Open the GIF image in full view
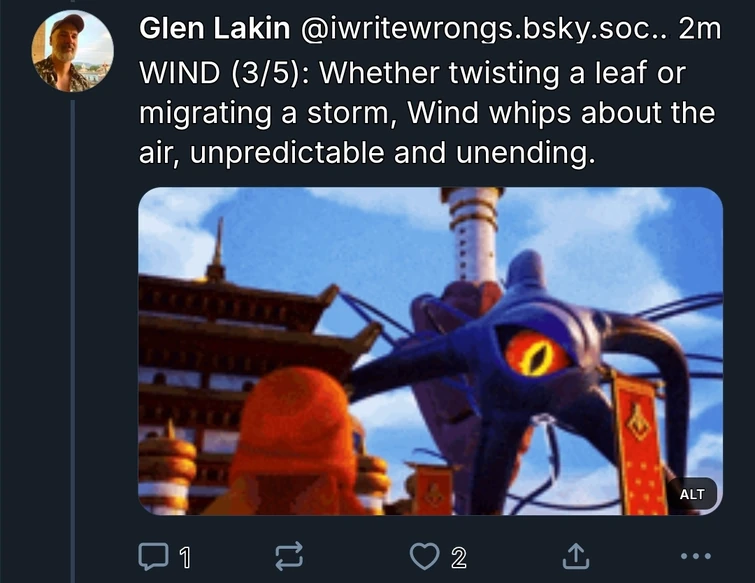The width and height of the screenshot is (755, 583). [430, 351]
